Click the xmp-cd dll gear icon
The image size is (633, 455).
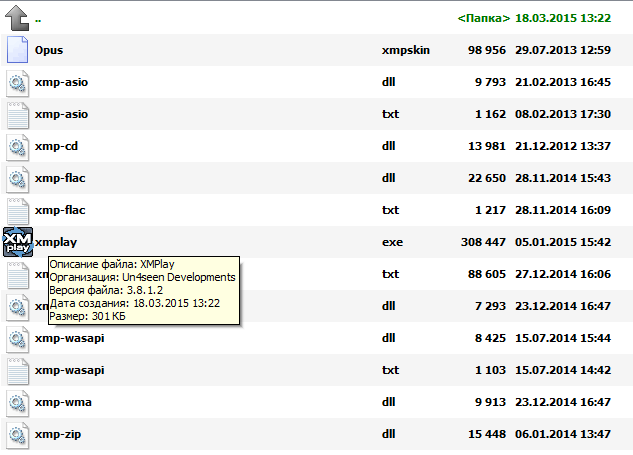(17, 147)
